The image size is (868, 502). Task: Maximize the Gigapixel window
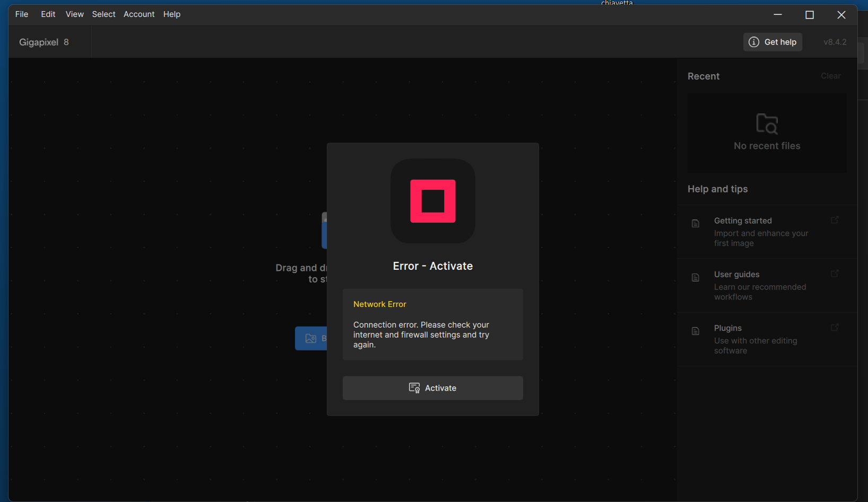pyautogui.click(x=809, y=15)
